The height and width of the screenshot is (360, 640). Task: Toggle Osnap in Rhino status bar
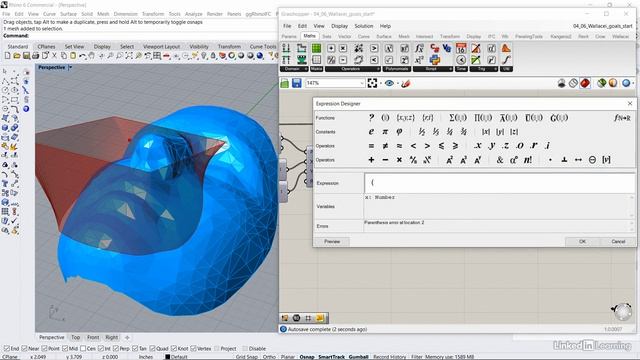tap(307, 357)
